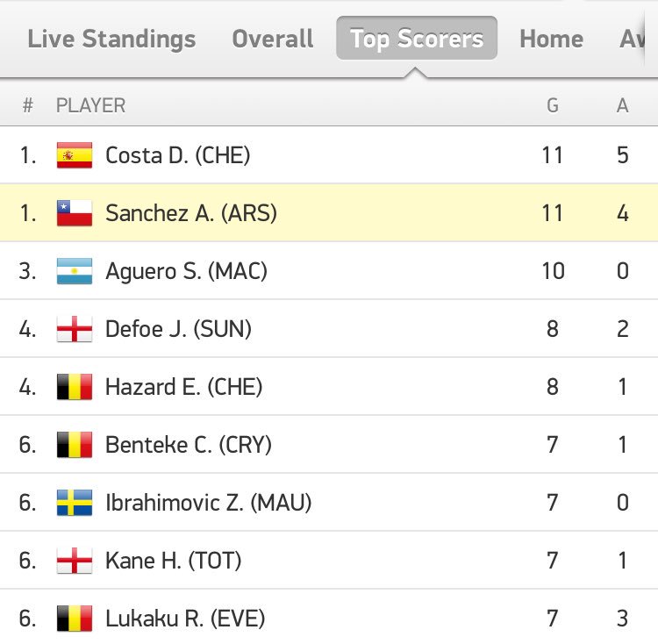Image resolution: width=658 pixels, height=644 pixels.
Task: Tap the PLAYER column header
Action: 90,105
